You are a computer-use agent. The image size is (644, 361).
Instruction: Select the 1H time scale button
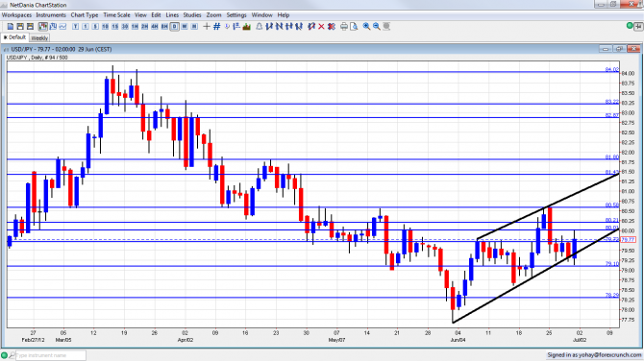tap(135, 26)
